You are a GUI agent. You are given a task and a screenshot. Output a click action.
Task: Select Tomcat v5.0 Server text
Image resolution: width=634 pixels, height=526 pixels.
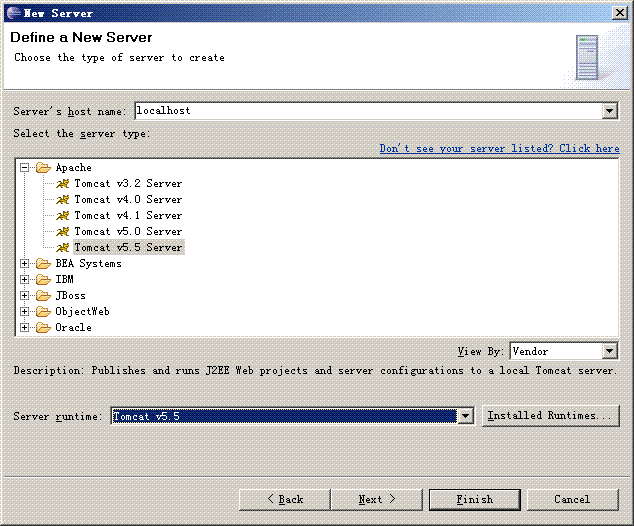pos(128,232)
